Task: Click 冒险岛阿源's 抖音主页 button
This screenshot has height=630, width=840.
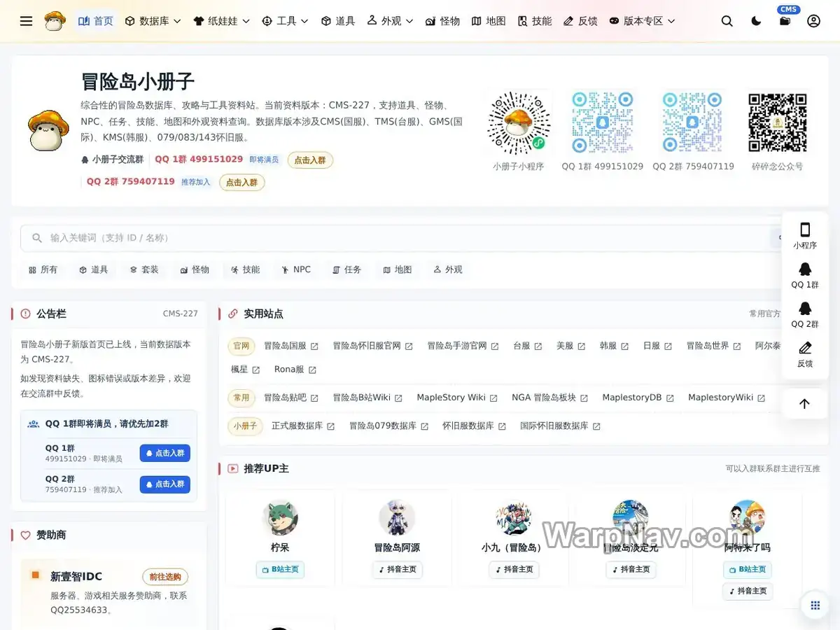Action: click(x=397, y=570)
